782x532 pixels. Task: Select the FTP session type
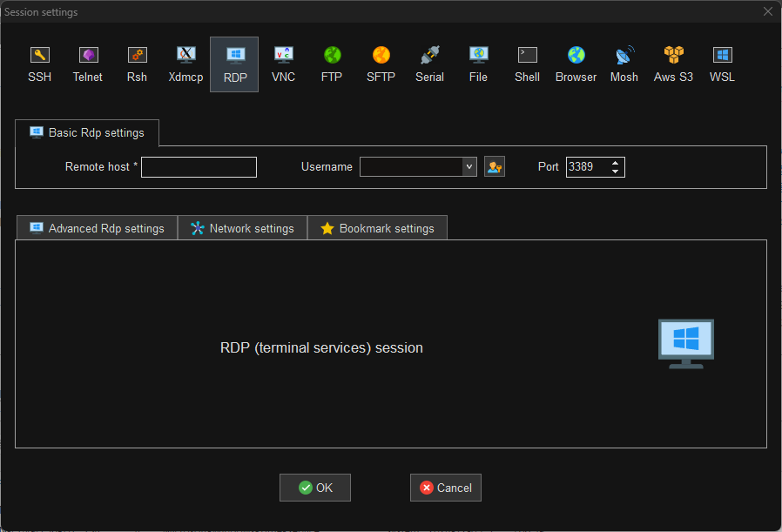click(x=332, y=63)
